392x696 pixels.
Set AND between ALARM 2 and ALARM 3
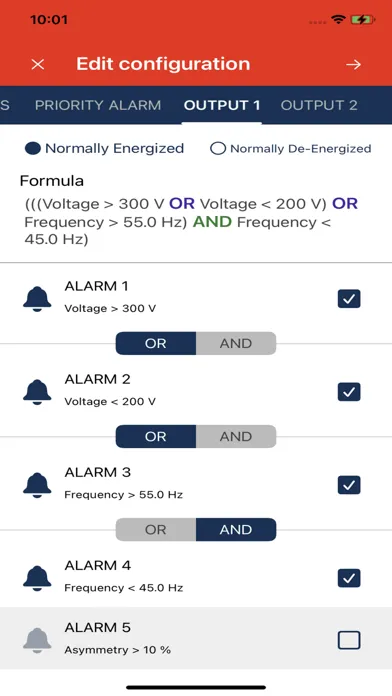pos(236,436)
